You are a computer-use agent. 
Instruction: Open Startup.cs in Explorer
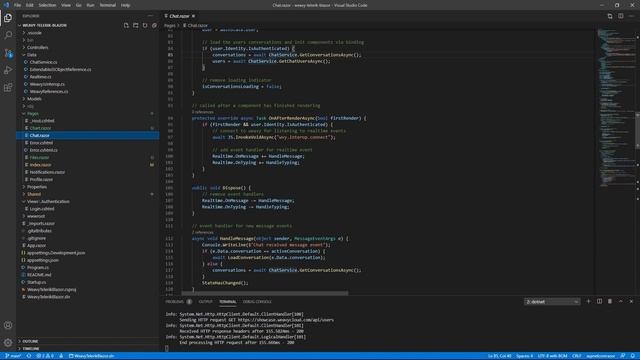[x=37, y=282]
